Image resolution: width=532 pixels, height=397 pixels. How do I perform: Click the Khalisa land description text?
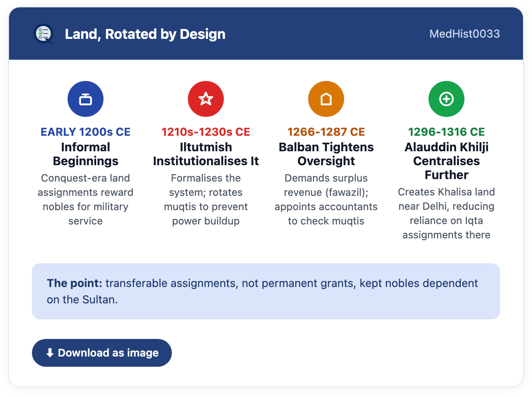point(446,213)
